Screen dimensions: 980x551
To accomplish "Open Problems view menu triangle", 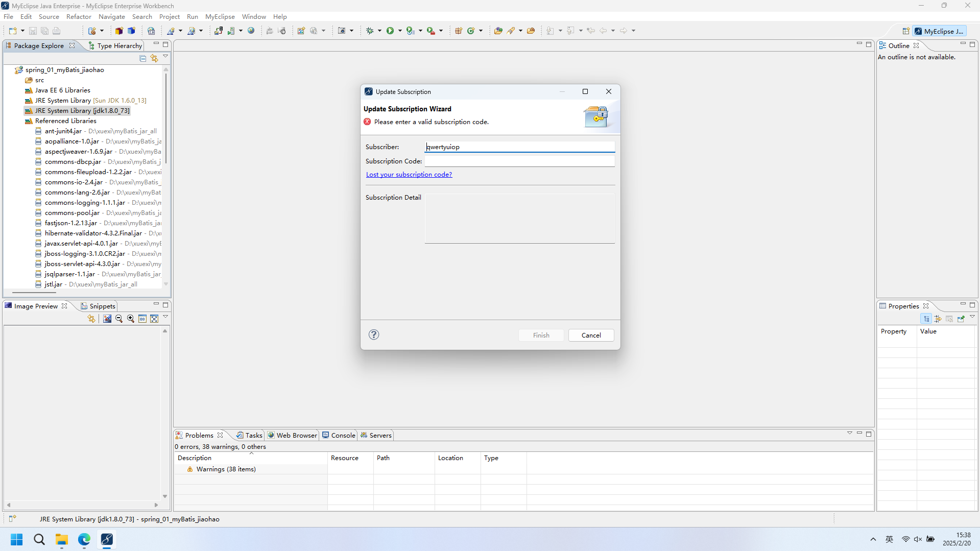I will click(850, 433).
